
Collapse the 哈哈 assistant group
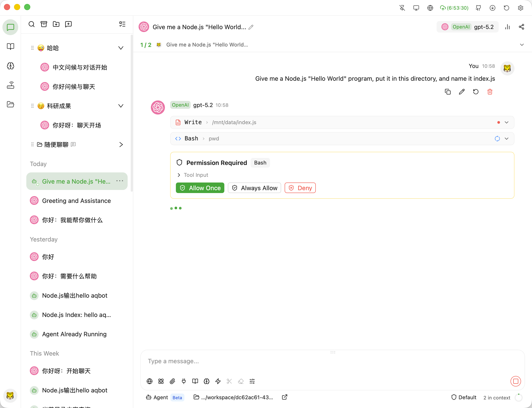tap(121, 48)
